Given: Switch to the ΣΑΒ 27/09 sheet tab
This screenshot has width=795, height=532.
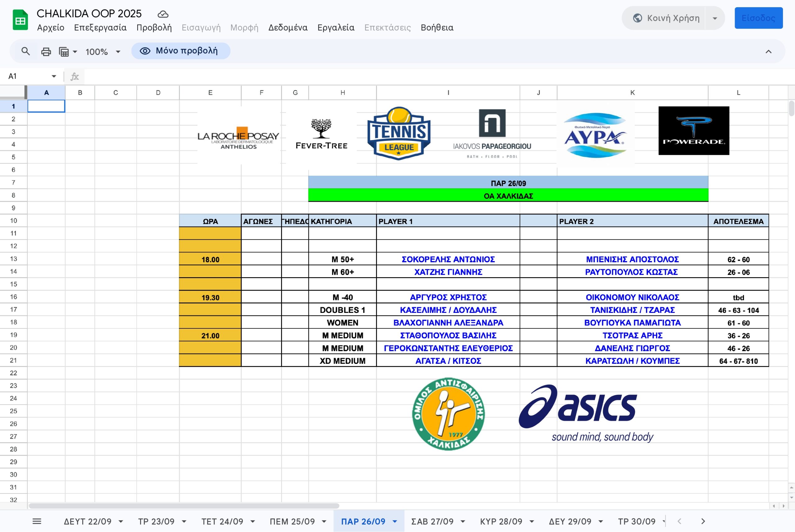Looking at the screenshot, I should tap(432, 521).
